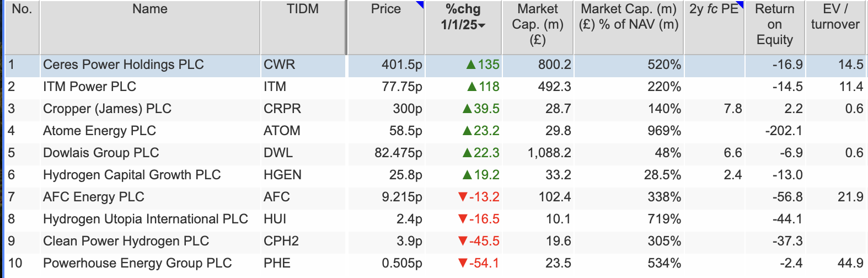
Task: Click the HGEN ticker symbol
Action: 282,175
